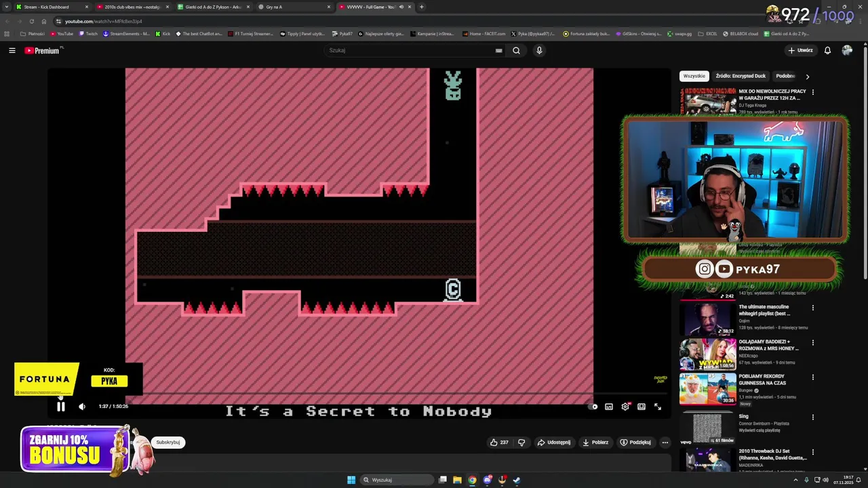Open options for POBIJAMY REKORDY GUINNESSA video
The width and height of the screenshot is (868, 488).
click(813, 377)
